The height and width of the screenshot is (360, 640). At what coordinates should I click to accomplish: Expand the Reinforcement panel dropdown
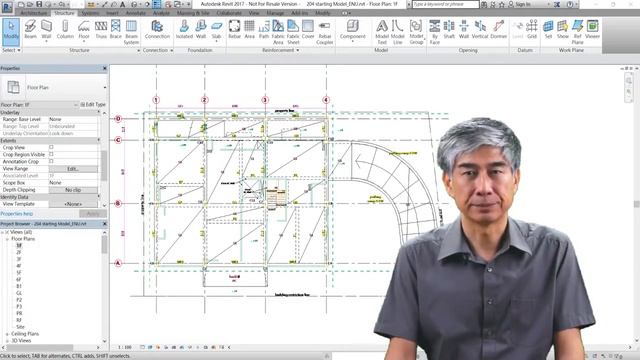298,50
